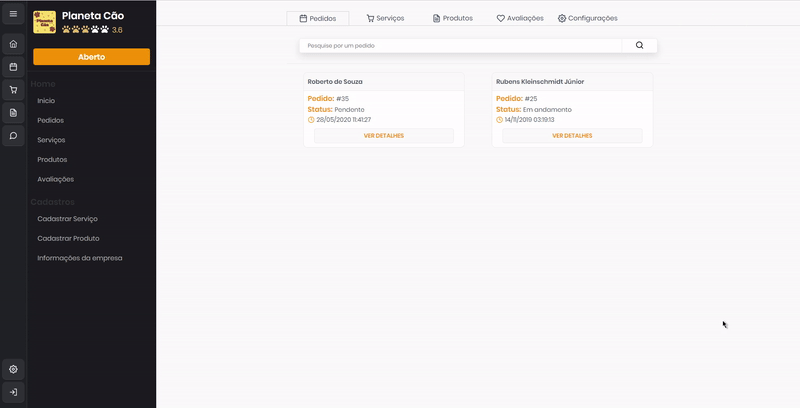Open Cadastrar Serviço in the sidebar
The image size is (800, 408).
(67, 219)
